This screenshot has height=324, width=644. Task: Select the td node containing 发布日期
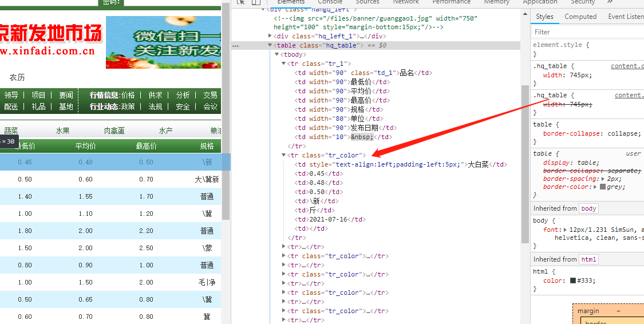pyautogui.click(x=346, y=128)
